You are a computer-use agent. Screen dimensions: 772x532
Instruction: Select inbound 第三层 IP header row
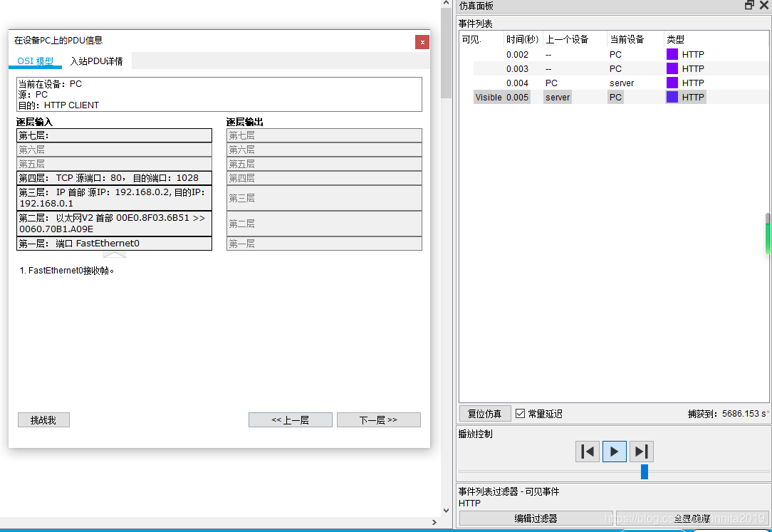[114, 198]
